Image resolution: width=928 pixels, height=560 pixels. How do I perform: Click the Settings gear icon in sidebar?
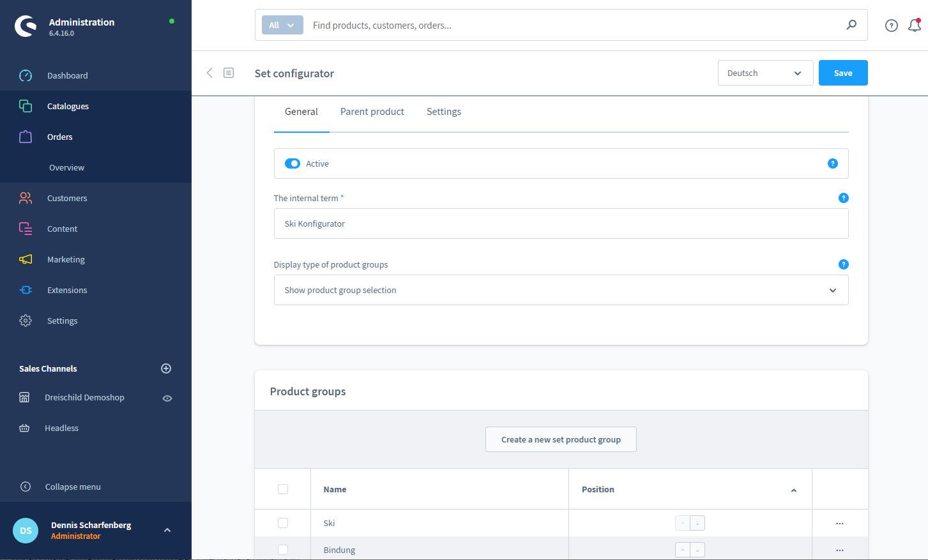(26, 321)
